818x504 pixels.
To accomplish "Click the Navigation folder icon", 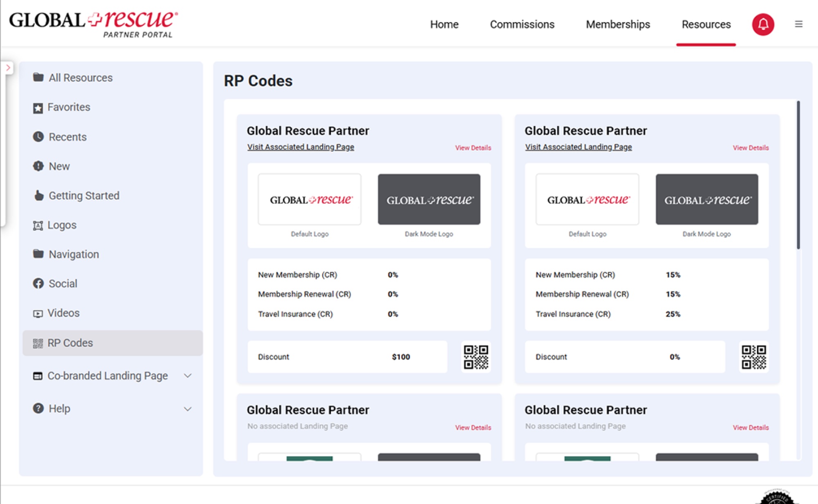I will 38,254.
